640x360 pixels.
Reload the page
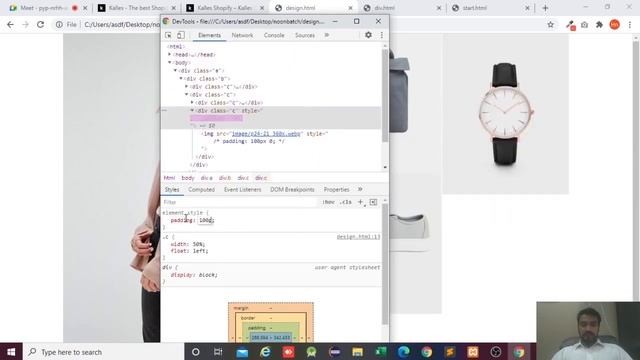(40, 25)
